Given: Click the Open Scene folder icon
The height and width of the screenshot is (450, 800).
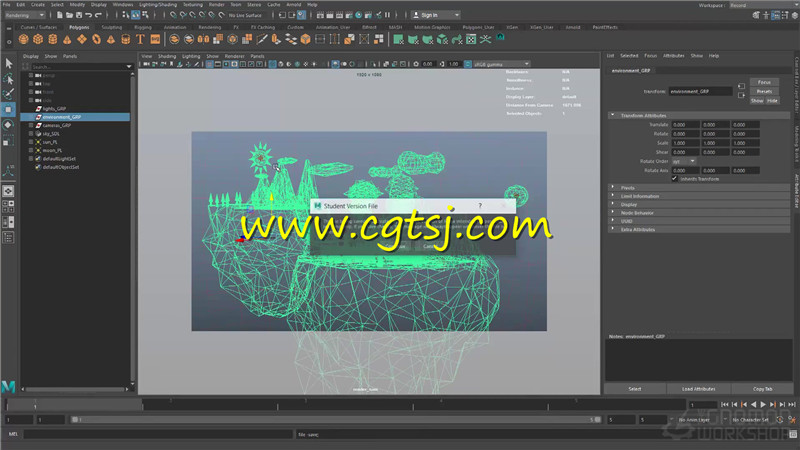Looking at the screenshot, I should [x=69, y=15].
